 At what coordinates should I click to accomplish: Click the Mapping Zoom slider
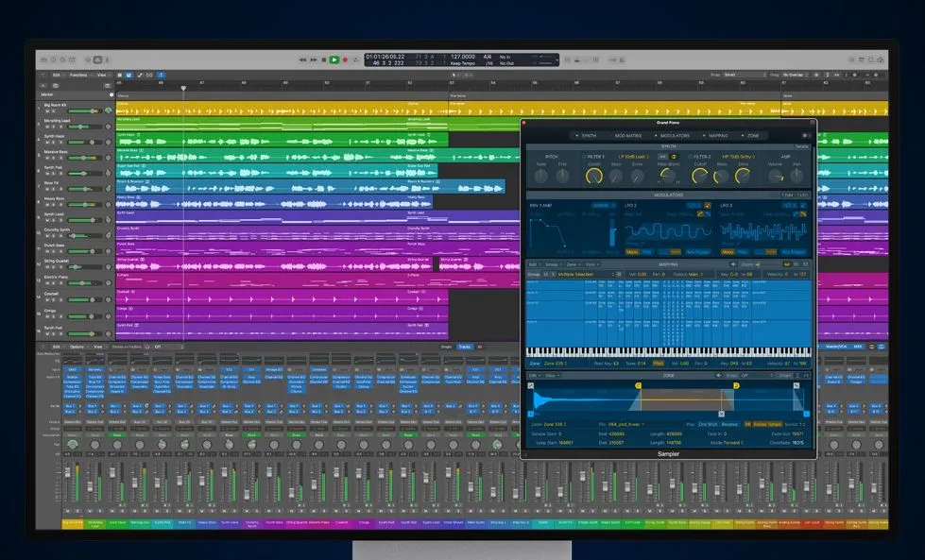[769, 264]
